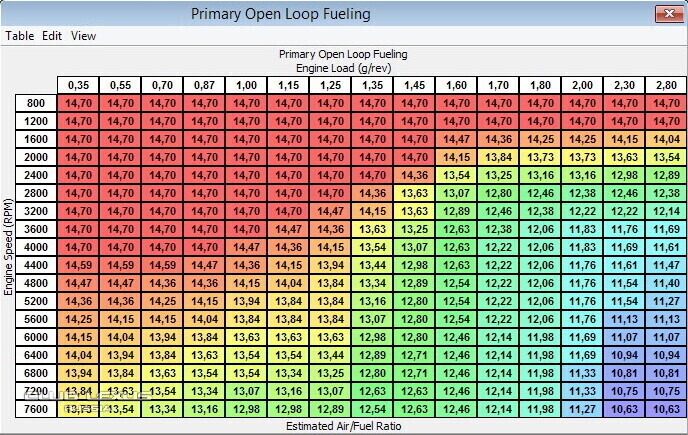This screenshot has height=435, width=688.
Task: Select the 4000 RPM row header
Action: 36,247
